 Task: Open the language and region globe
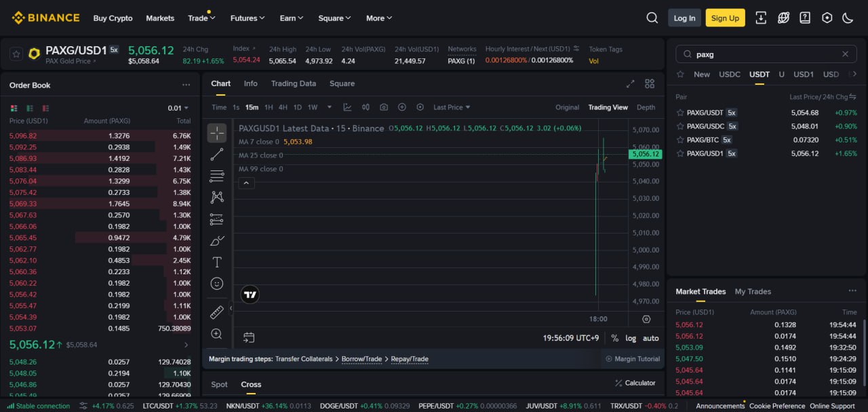783,18
